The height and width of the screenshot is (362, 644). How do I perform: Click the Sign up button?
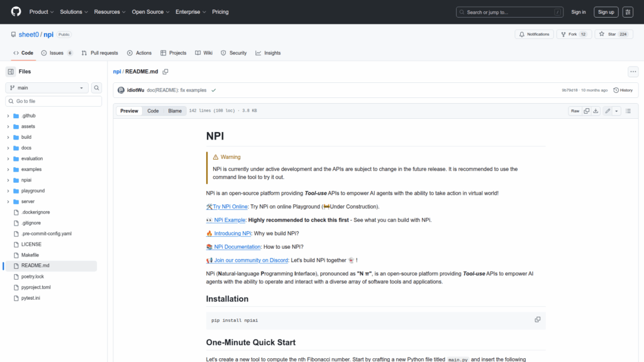[606, 12]
